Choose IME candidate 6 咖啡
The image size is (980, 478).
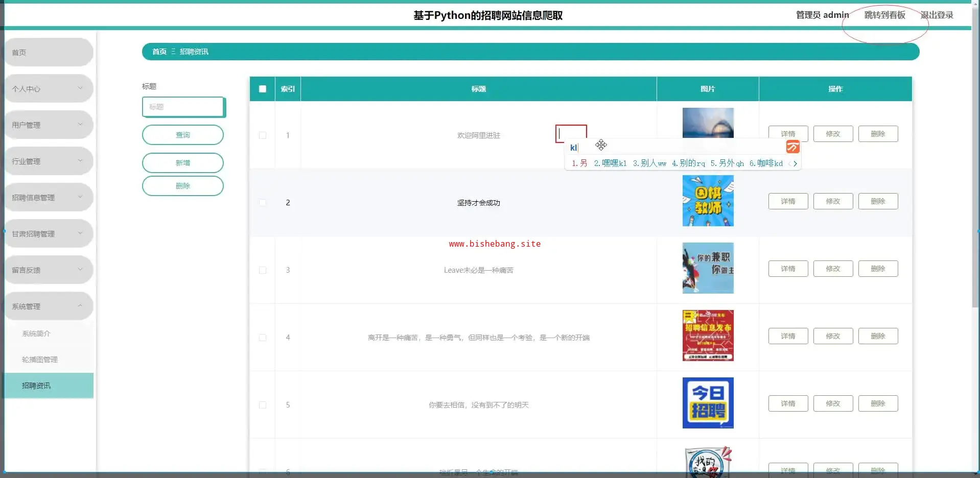point(766,163)
